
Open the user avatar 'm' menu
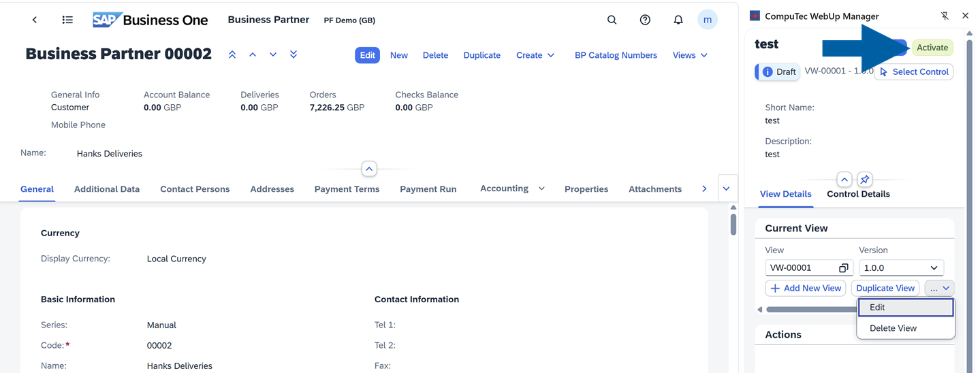tap(708, 20)
